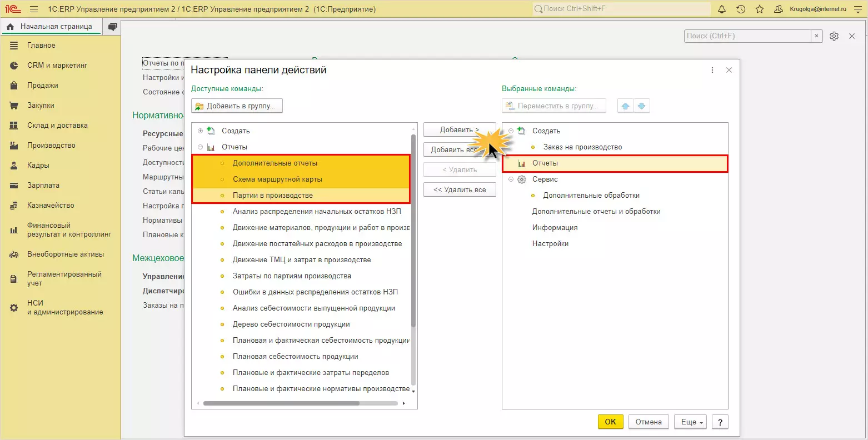This screenshot has height=440, width=868.
Task: Clear the Поиск (Ctrl+F) field with its × button
Action: coord(816,36)
